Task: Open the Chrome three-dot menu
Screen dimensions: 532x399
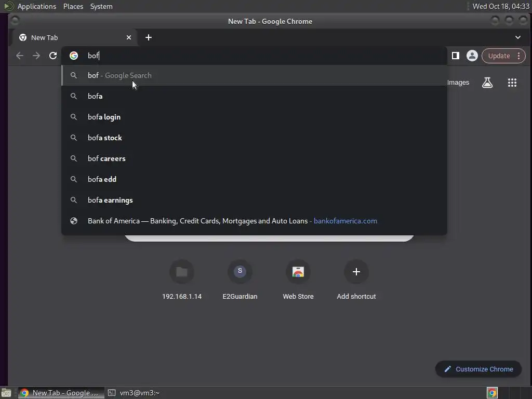Action: pos(518,56)
